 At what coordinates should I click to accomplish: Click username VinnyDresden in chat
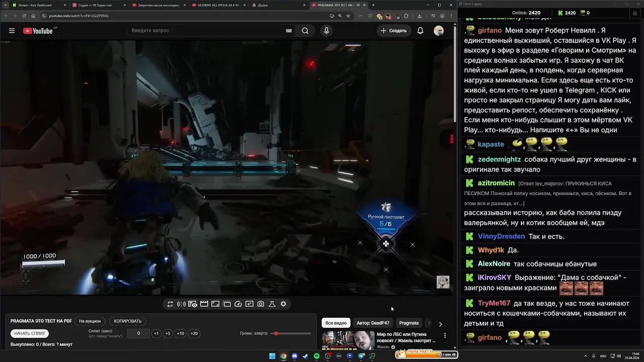click(501, 236)
